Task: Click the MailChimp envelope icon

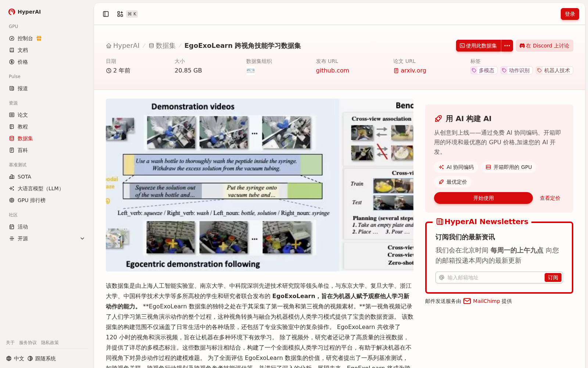Action: coord(467,301)
